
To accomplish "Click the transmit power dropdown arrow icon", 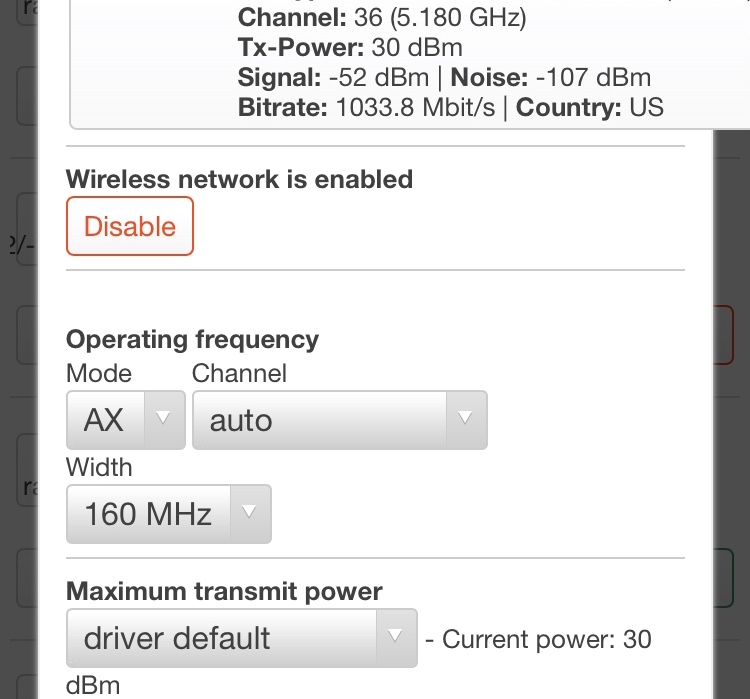I will pos(395,636).
